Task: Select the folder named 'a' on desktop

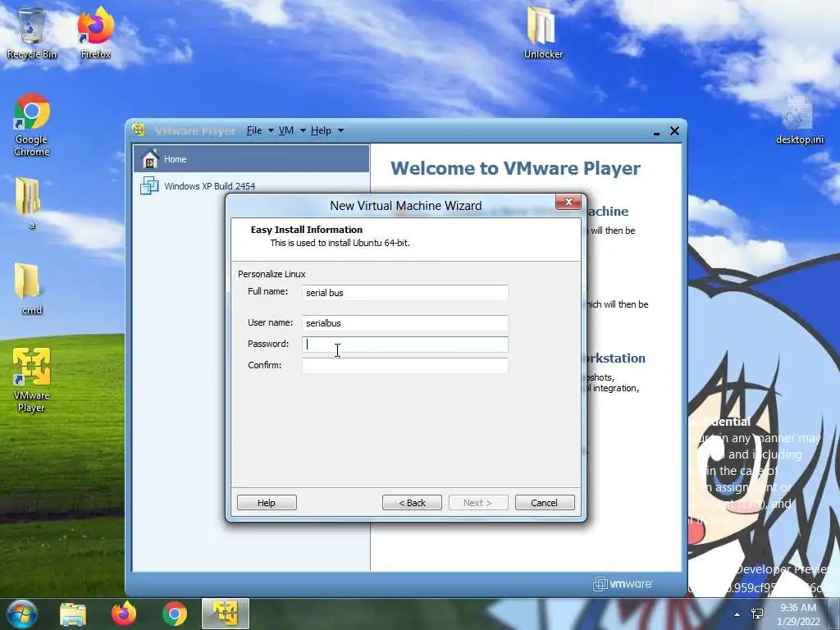Action: click(x=30, y=203)
